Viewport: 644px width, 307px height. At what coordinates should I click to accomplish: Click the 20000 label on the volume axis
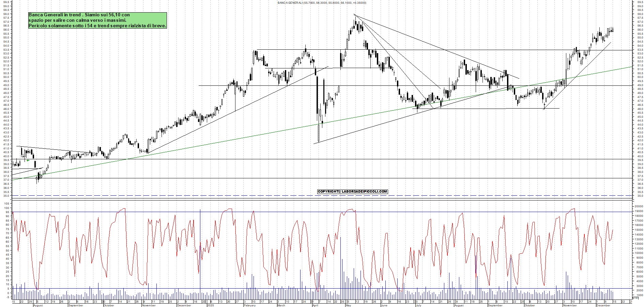pyautogui.click(x=639, y=206)
